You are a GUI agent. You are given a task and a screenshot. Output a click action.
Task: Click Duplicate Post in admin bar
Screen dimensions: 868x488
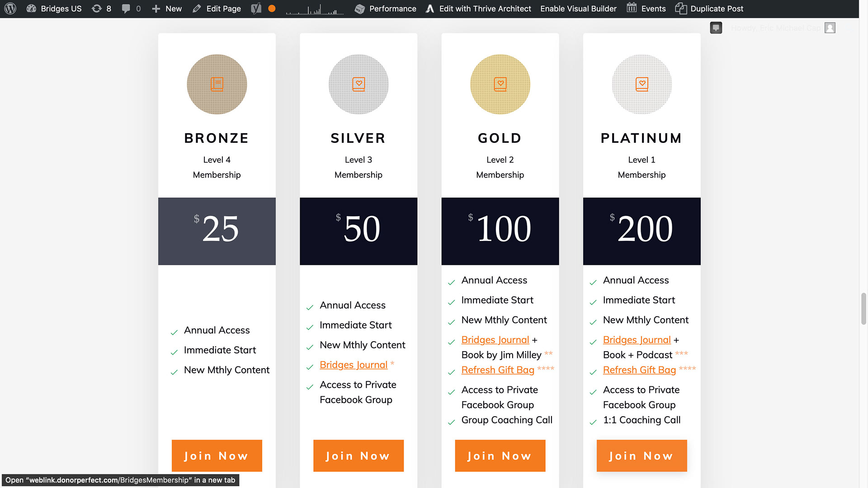pos(709,9)
